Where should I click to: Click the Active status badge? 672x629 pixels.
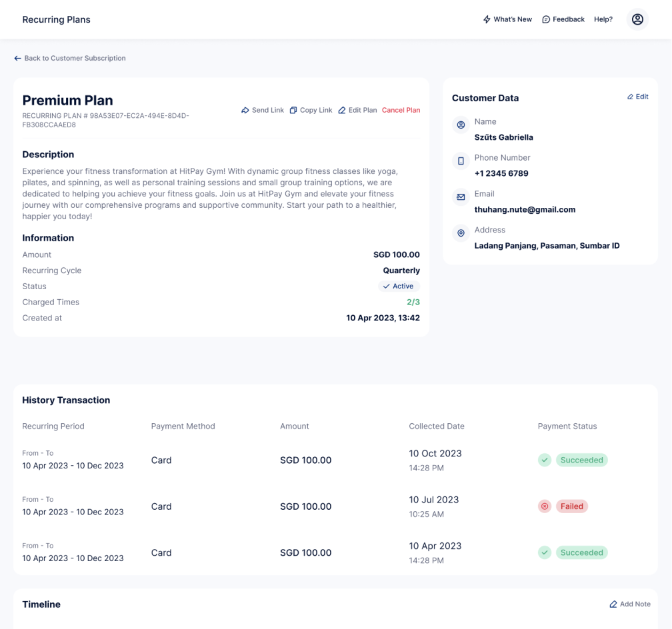[399, 286]
